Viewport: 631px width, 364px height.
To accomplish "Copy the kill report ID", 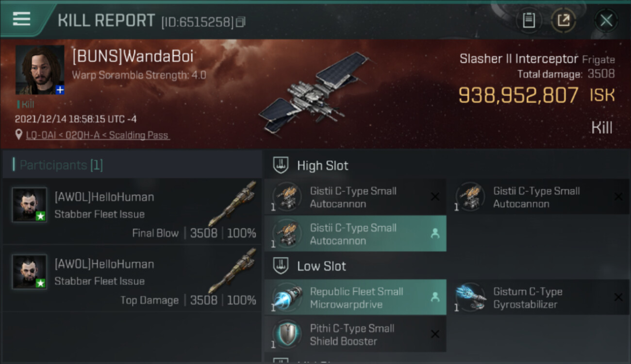I will pos(241,22).
